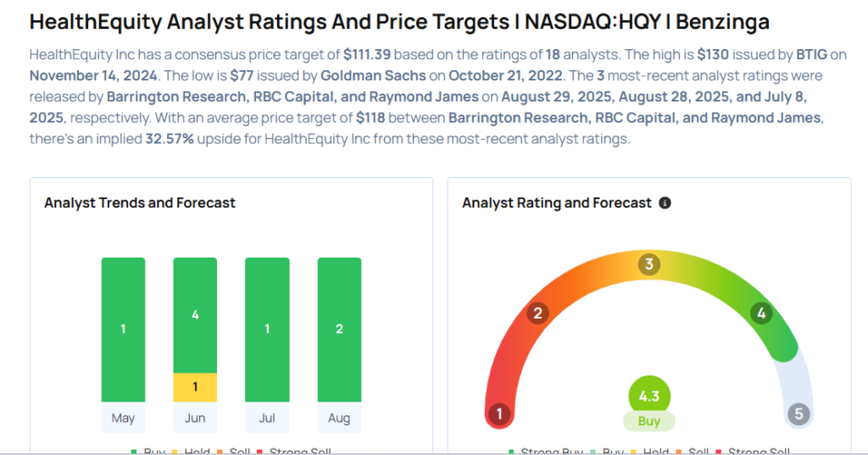The height and width of the screenshot is (455, 868).
Task: Select the Aug axis label
Action: [339, 418]
